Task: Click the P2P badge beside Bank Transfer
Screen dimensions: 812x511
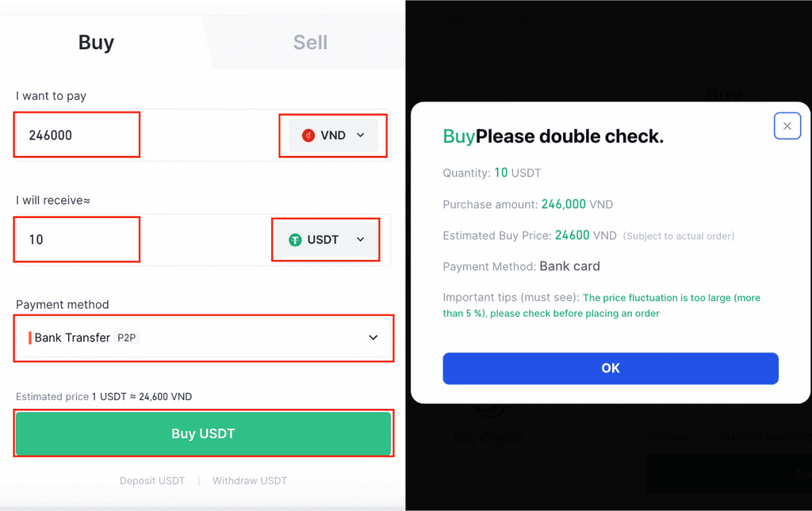Action: click(126, 338)
